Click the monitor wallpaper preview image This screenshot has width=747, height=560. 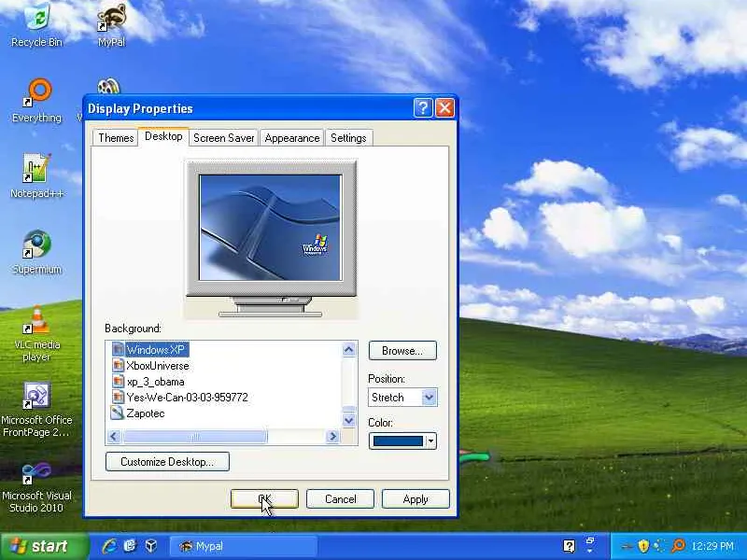[x=271, y=228]
